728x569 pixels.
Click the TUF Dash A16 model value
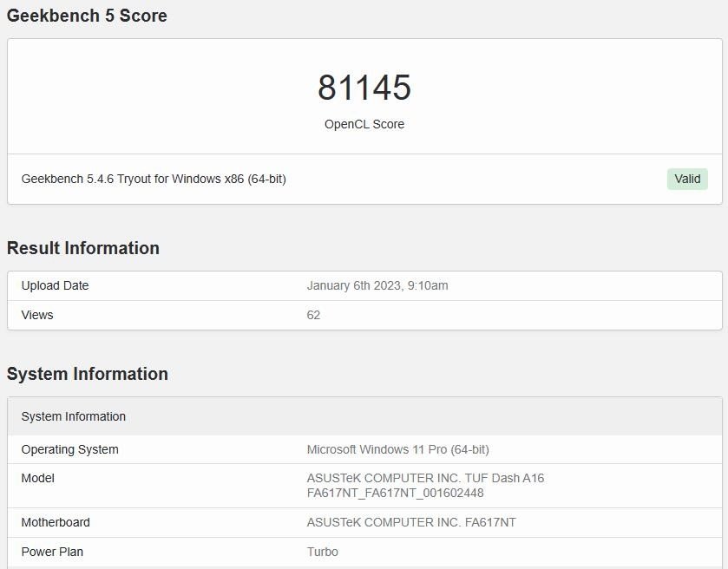[x=425, y=486]
